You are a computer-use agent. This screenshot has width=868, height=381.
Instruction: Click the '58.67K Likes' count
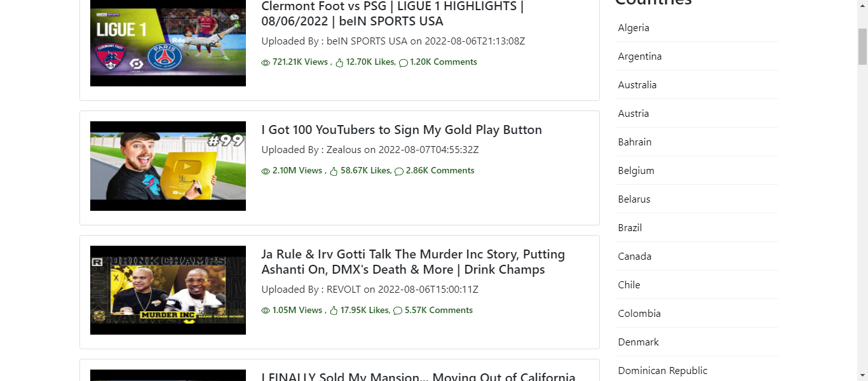click(365, 171)
